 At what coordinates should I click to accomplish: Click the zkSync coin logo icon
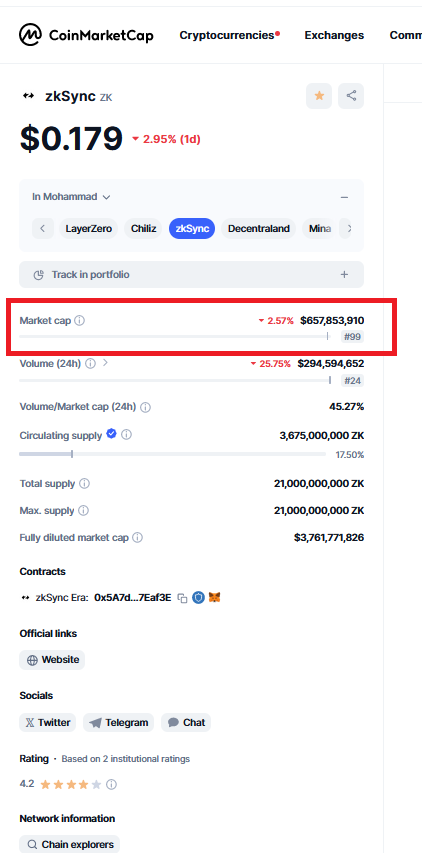pos(28,96)
